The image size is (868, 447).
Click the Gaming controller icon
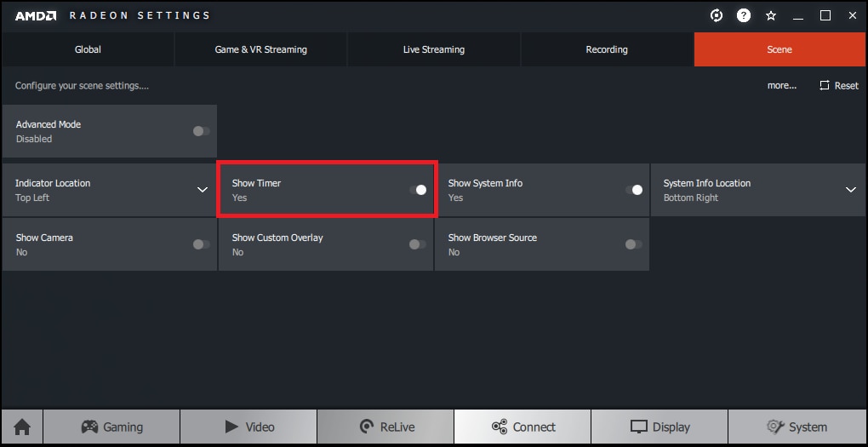[x=89, y=427]
